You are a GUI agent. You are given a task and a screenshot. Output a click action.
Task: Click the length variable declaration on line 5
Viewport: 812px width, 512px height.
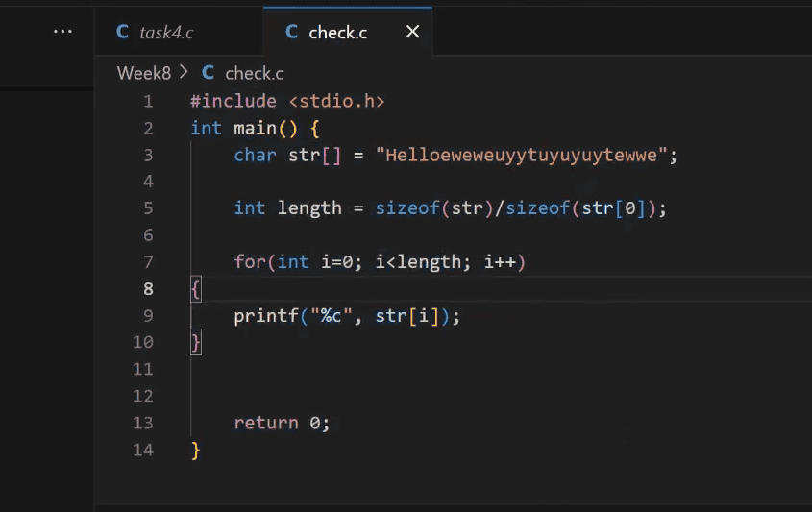click(309, 208)
